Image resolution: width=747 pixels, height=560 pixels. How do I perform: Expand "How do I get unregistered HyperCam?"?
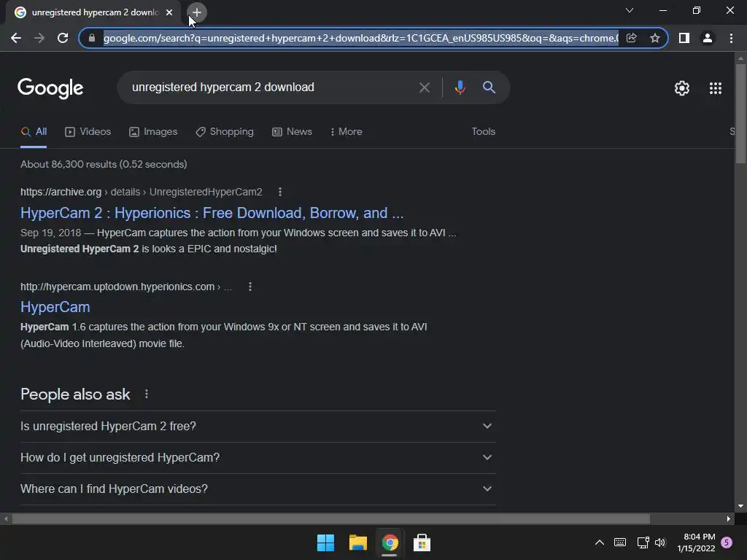pyautogui.click(x=258, y=458)
